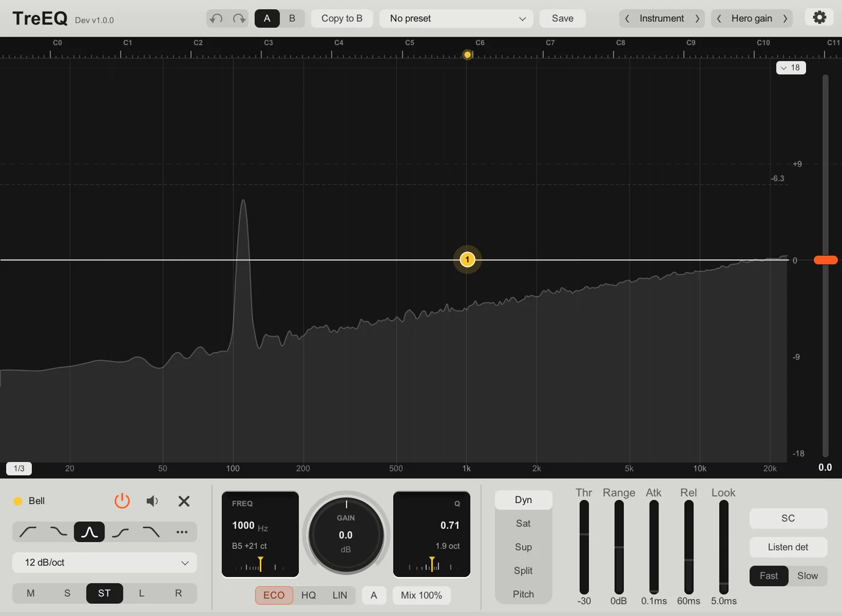Go to next Hero gain preset arrow

click(x=785, y=19)
